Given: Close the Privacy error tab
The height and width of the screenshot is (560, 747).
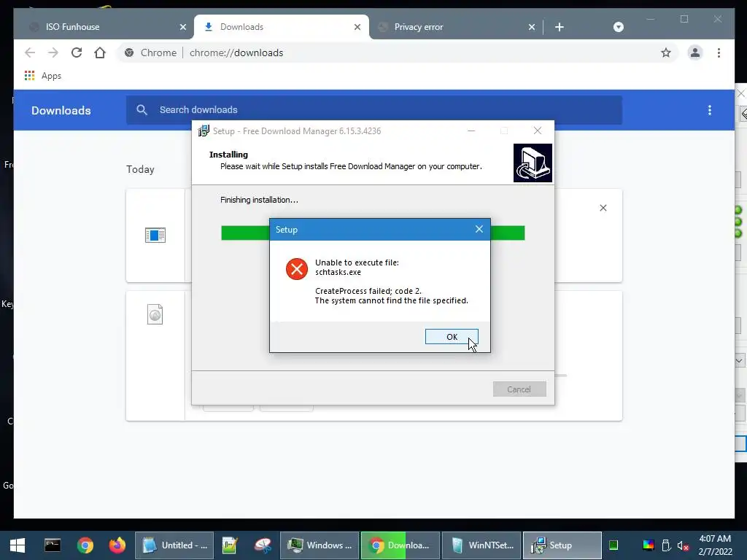Looking at the screenshot, I should tap(532, 27).
